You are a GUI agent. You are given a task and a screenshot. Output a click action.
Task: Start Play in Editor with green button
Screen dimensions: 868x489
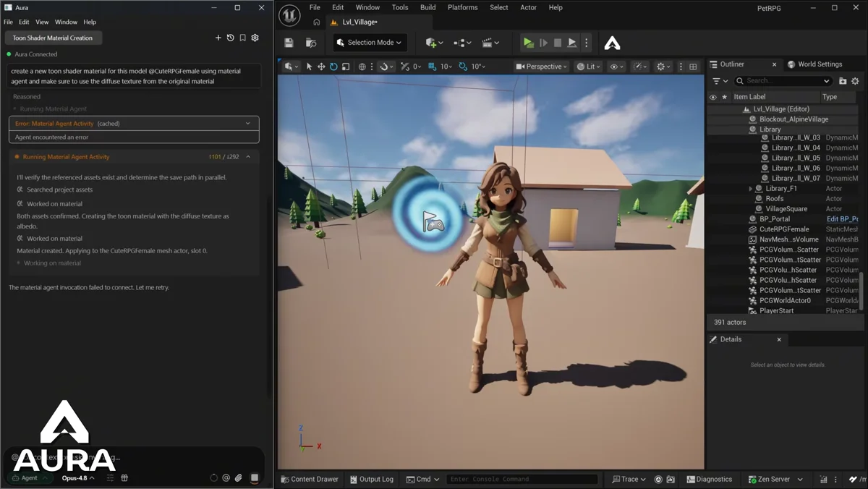point(529,43)
